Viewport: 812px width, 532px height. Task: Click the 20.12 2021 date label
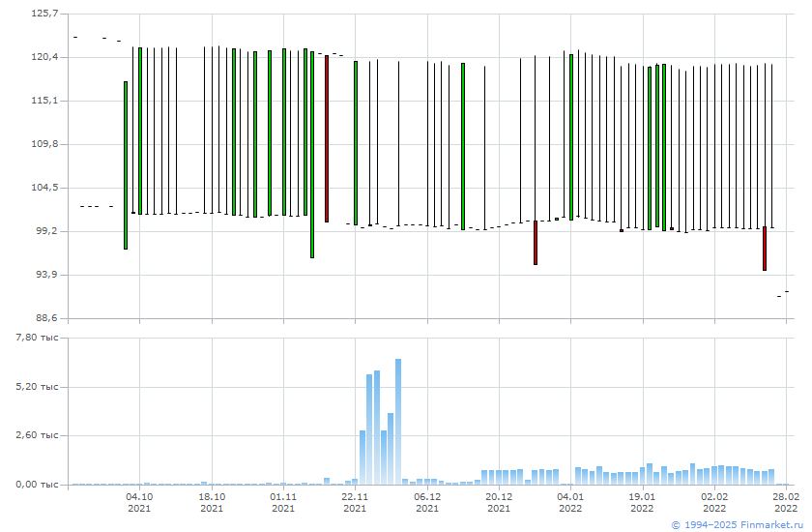[x=499, y=502]
